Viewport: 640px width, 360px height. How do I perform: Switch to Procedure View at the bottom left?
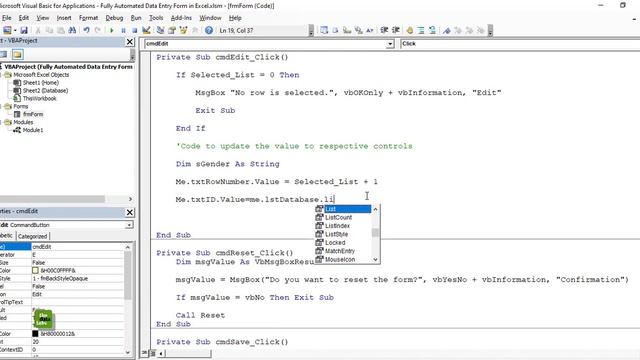(144, 353)
